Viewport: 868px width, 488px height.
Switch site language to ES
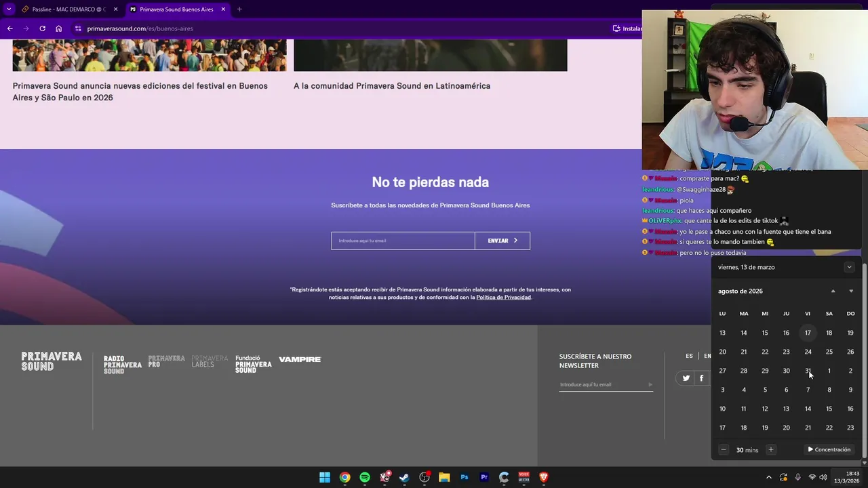pos(689,356)
